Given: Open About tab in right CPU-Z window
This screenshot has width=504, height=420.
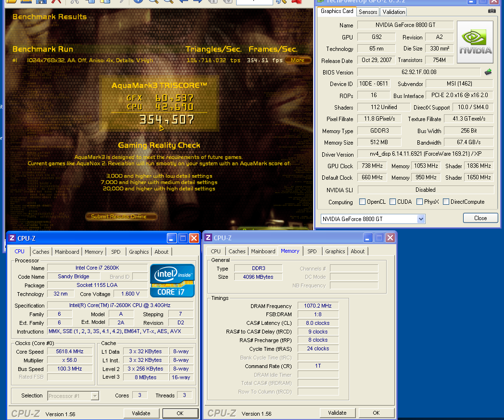Looking at the screenshot, I should (357, 251).
